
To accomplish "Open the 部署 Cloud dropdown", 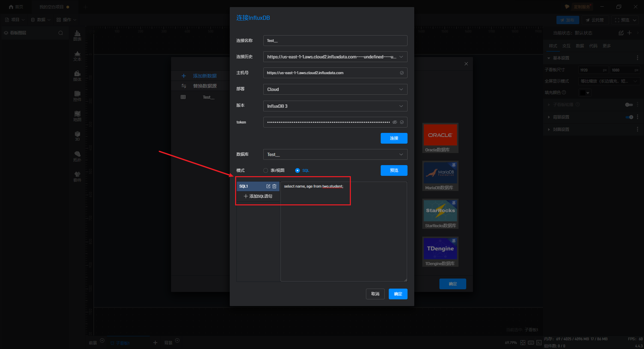I will click(335, 89).
